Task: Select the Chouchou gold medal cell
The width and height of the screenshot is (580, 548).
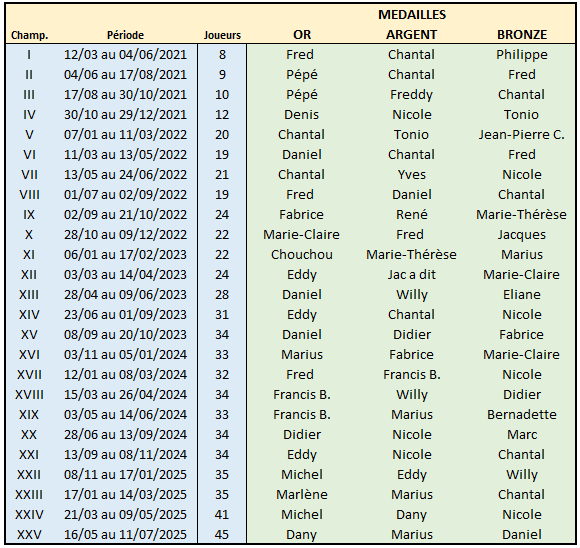Action: [x=302, y=255]
